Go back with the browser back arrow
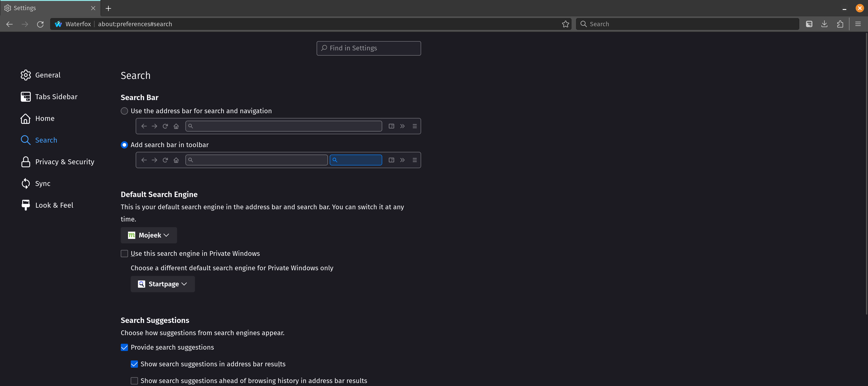 (9, 24)
